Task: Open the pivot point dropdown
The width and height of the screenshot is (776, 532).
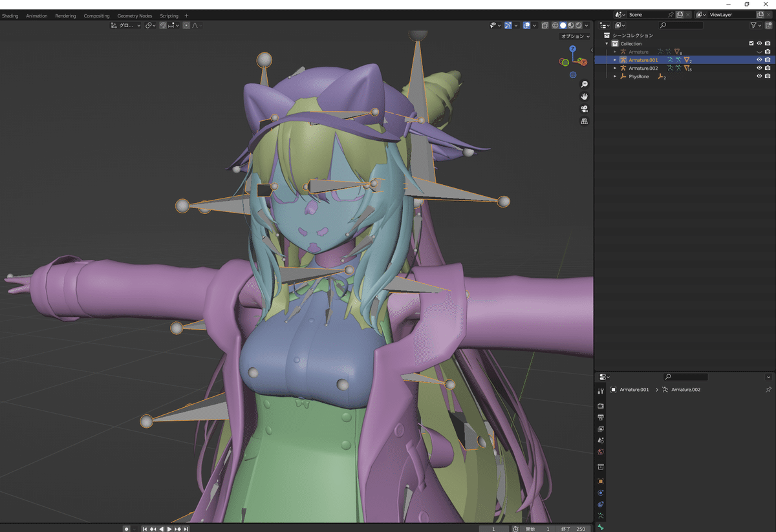Action: point(150,25)
